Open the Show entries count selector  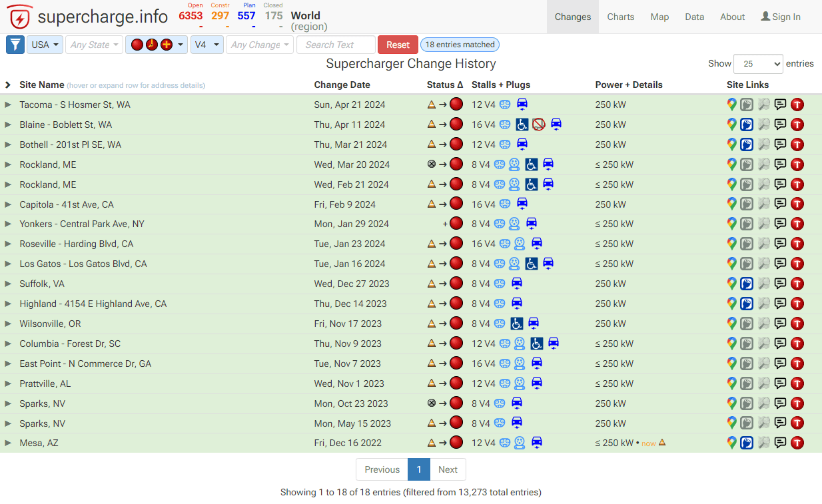pos(758,64)
